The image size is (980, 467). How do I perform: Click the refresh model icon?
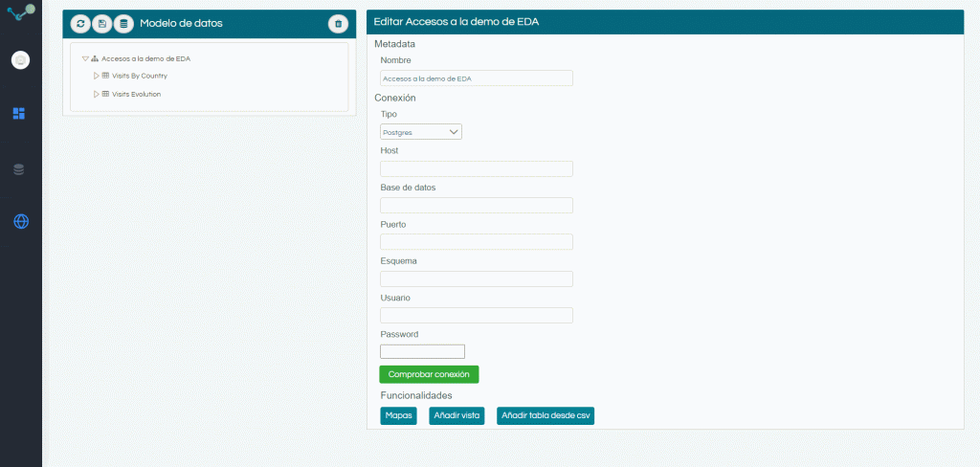pyautogui.click(x=80, y=24)
